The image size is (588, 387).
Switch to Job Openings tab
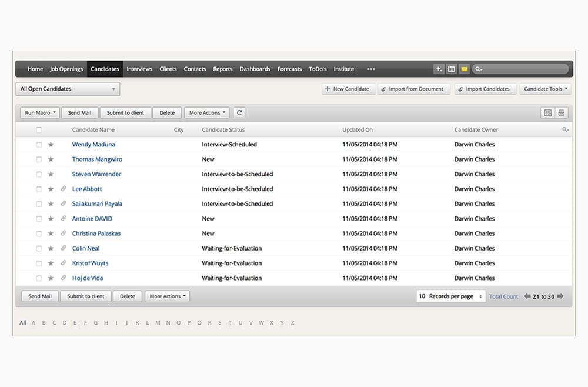click(x=66, y=69)
